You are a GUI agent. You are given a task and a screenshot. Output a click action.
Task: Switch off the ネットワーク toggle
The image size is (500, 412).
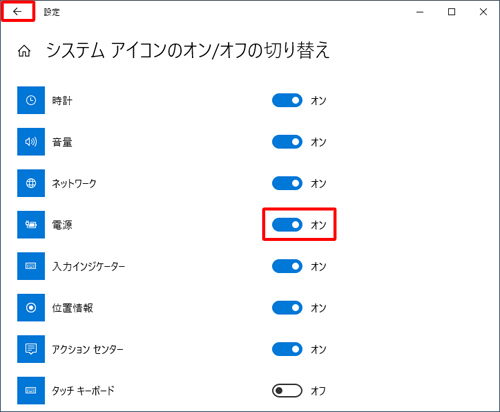(287, 183)
